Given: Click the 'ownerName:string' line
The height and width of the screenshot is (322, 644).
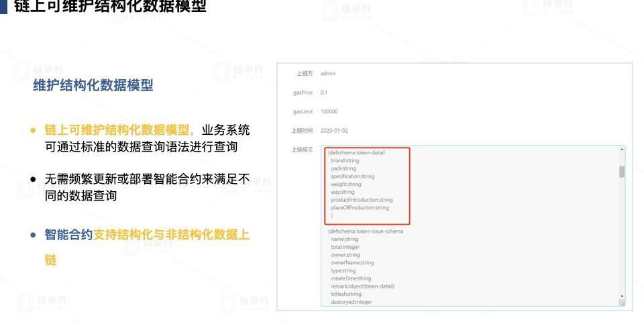Looking at the screenshot, I should click(352, 262).
